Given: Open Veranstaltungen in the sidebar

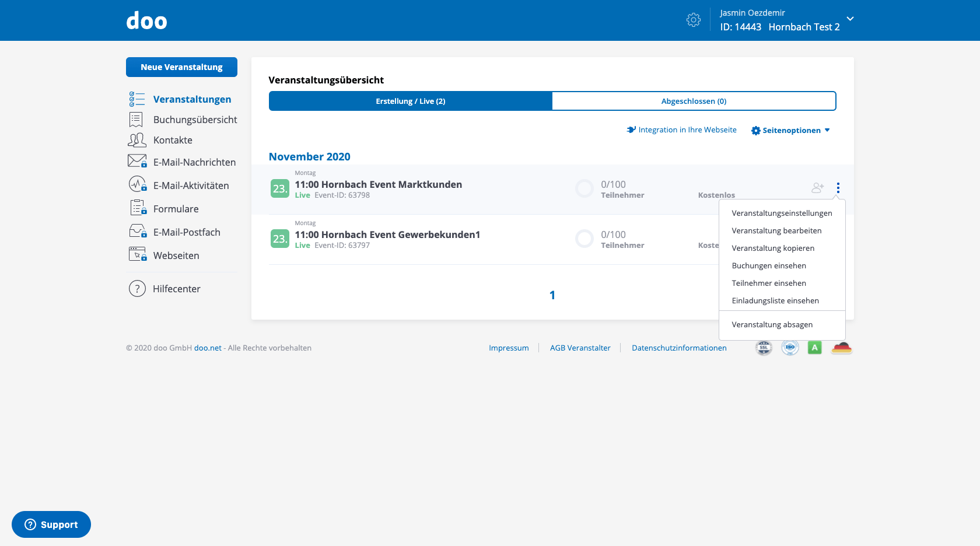Looking at the screenshot, I should pos(192,99).
